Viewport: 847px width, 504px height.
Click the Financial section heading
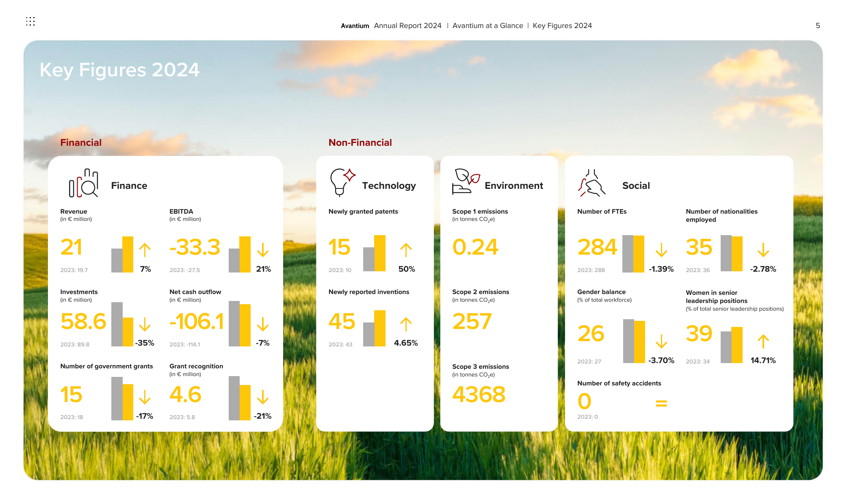(x=81, y=143)
